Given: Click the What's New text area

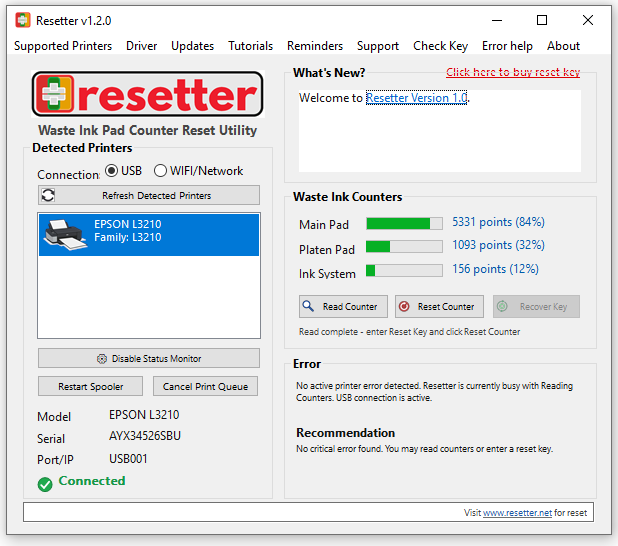Looking at the screenshot, I should 440,131.
